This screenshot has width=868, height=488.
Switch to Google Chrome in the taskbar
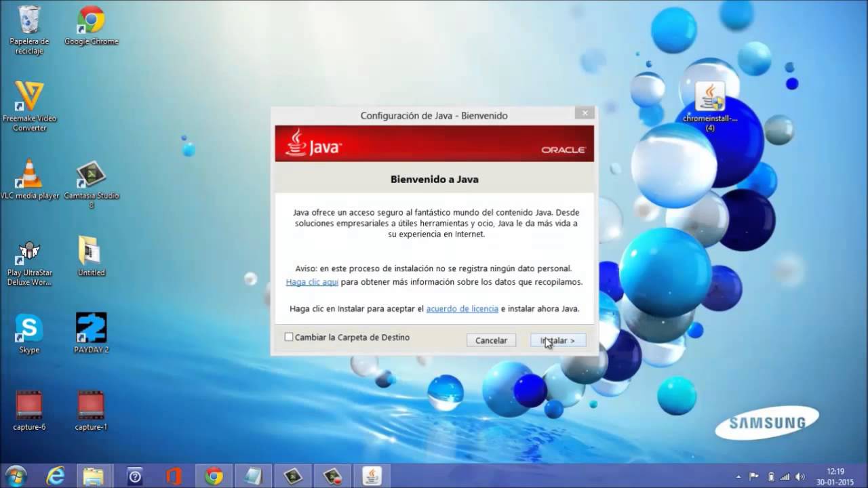(x=214, y=476)
